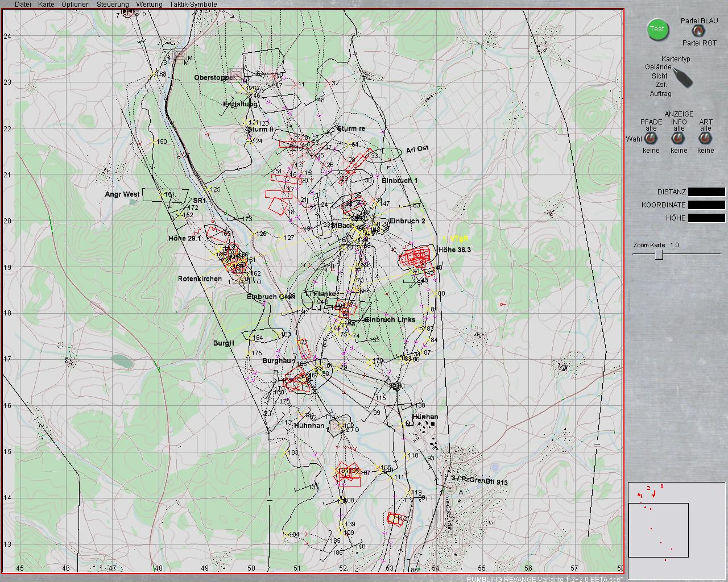Expand the Steuerung menu
The height and width of the screenshot is (582, 728).
point(113,5)
